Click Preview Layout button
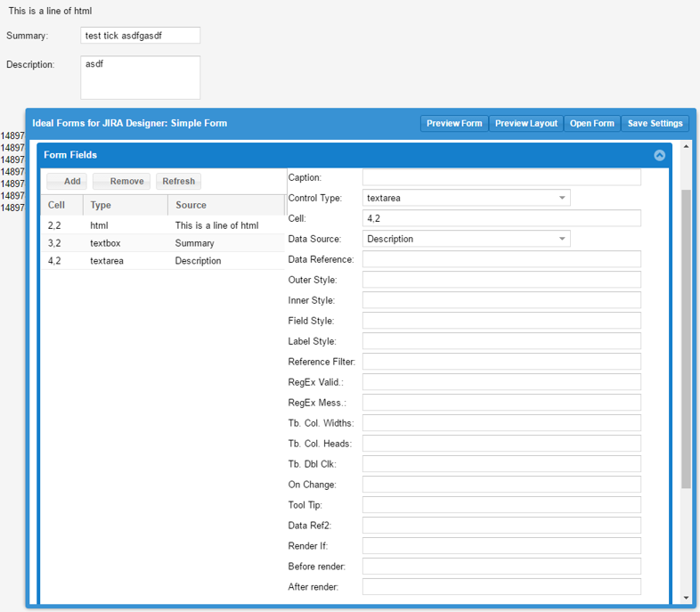Image resolution: width=700 pixels, height=612 pixels. click(x=525, y=123)
